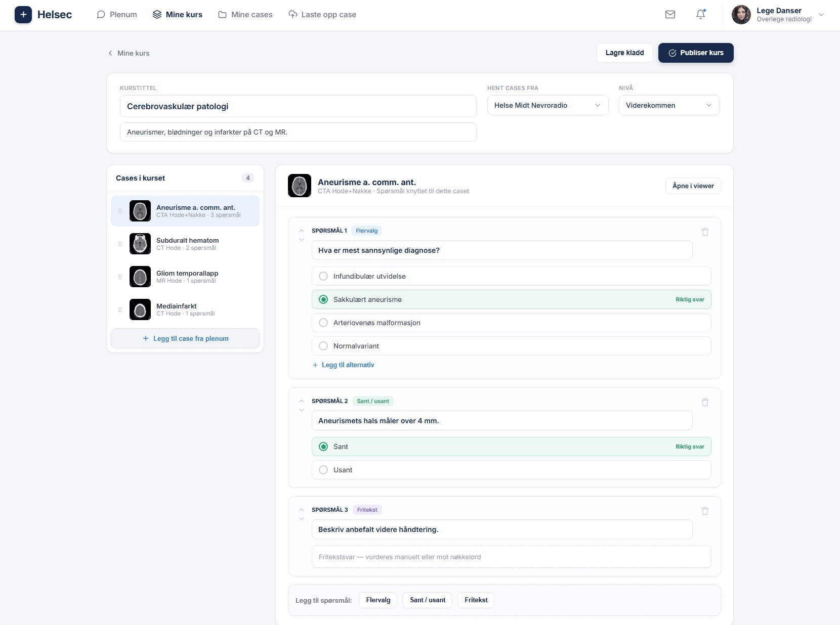Edit question 'Beskriv anbefalt videre håndtering.'
This screenshot has width=840, height=625.
tap(502, 529)
